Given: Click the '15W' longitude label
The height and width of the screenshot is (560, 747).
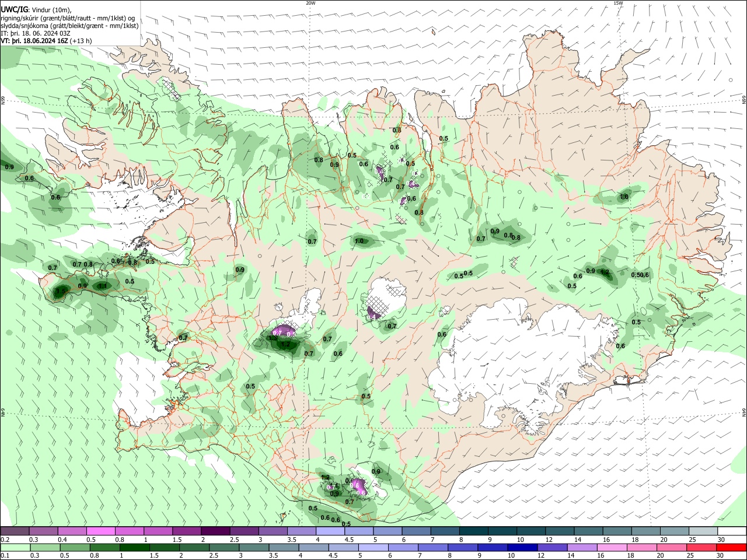Looking at the screenshot, I should (x=618, y=3).
